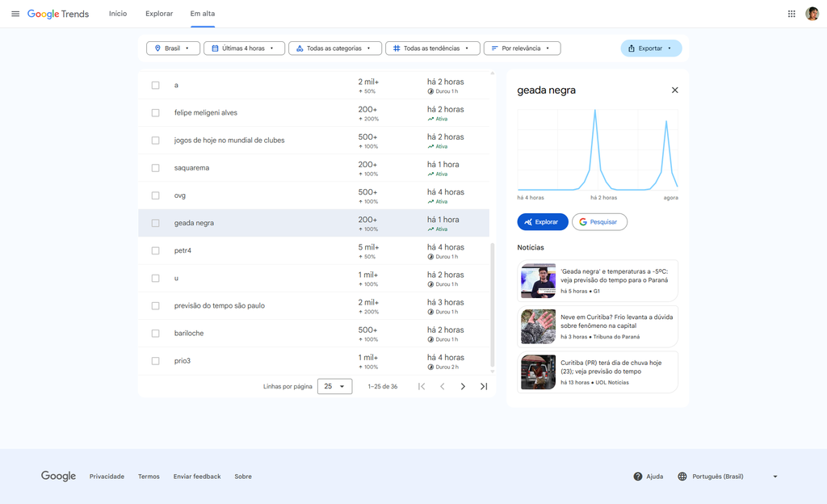Switch to the Explorar tab
Image resolution: width=827 pixels, height=504 pixels.
[158, 14]
